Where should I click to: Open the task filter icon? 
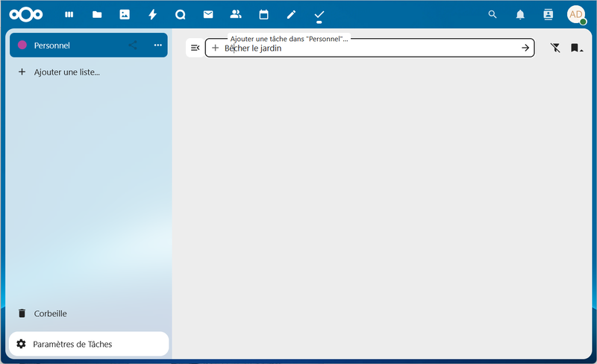pyautogui.click(x=555, y=48)
